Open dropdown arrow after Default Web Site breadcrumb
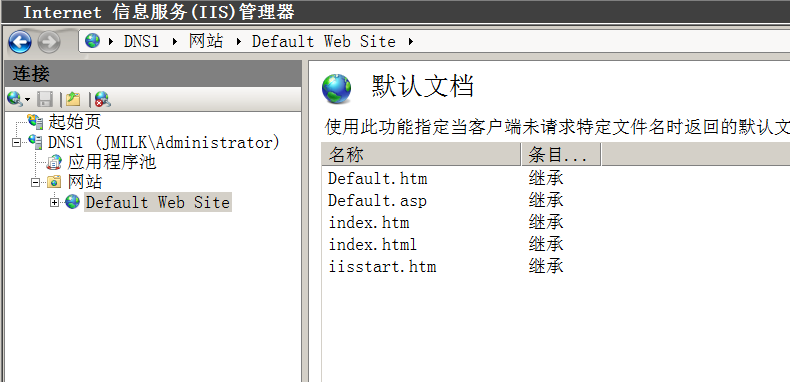 point(411,41)
